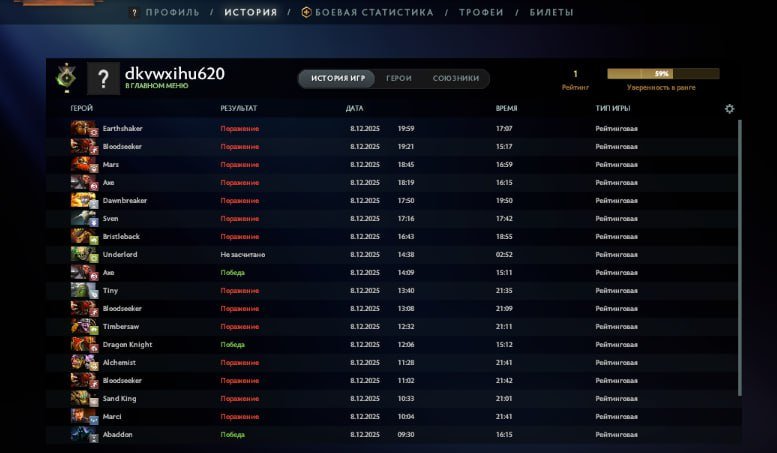Click the Bristleback match duration 18:55

point(504,236)
